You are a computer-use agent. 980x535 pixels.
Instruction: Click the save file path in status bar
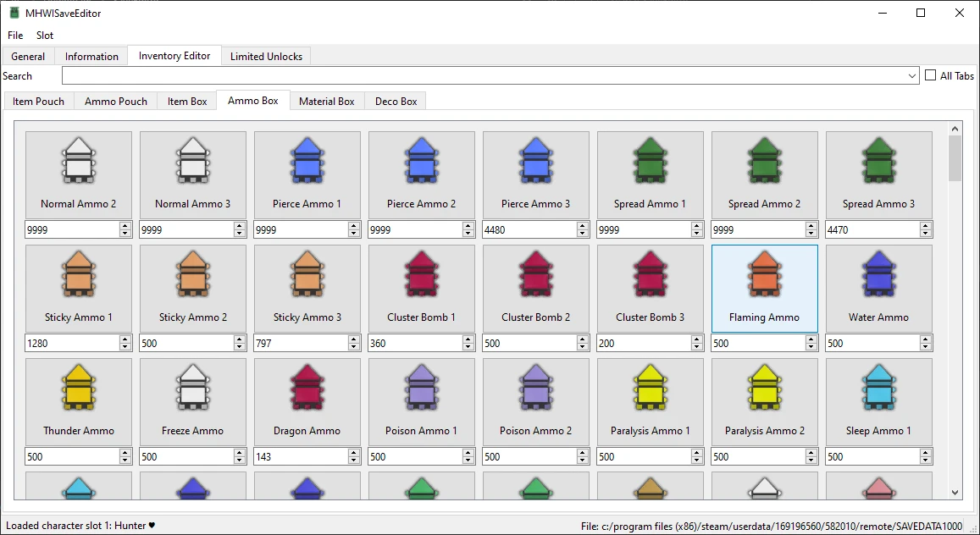[x=772, y=527]
